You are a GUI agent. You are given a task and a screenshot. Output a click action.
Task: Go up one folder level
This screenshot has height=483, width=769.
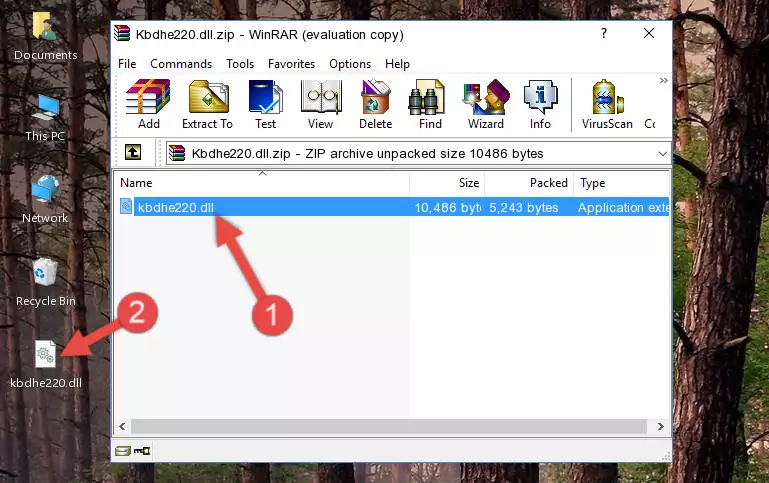point(133,153)
